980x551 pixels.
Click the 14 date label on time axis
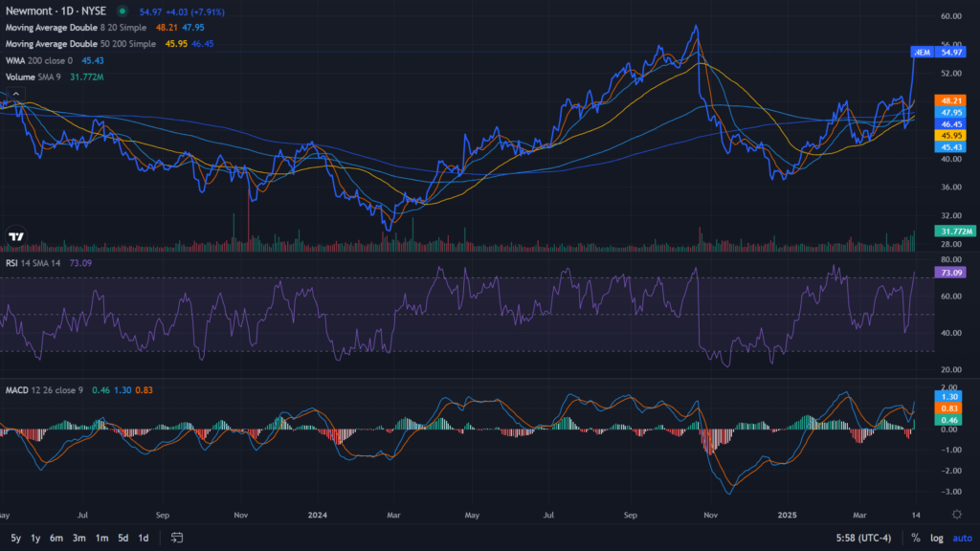pos(916,515)
